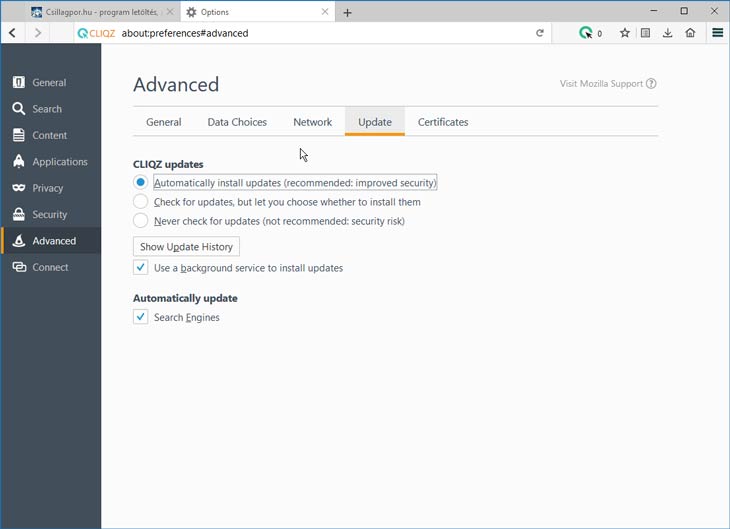Switch to the Network tab
The height and width of the screenshot is (529, 730).
point(312,122)
